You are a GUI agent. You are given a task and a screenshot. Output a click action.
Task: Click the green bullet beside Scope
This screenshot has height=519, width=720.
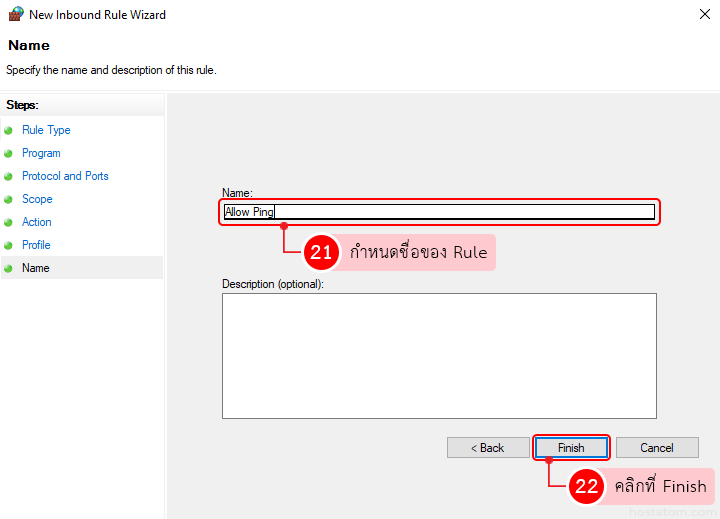(x=9, y=200)
